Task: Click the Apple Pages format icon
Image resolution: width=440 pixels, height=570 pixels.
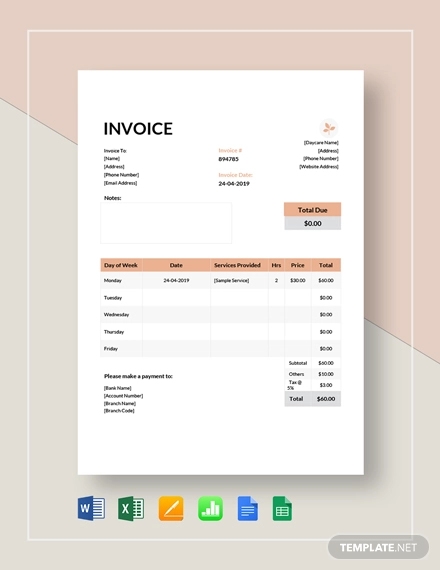Action: [171, 509]
